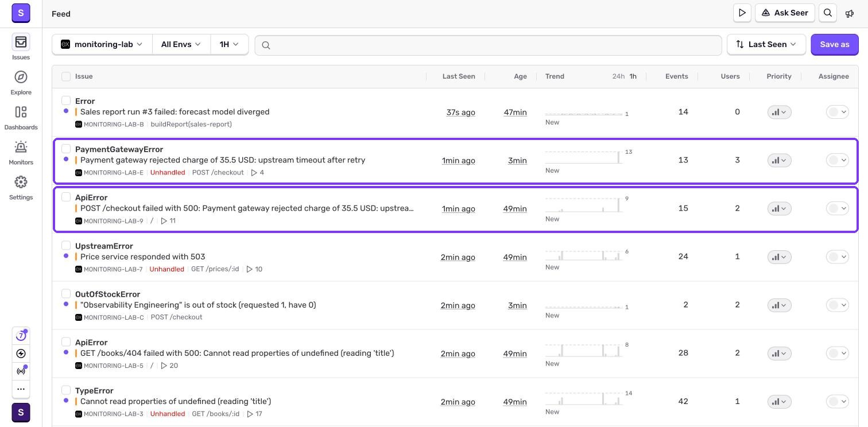Click the megaphone feedback icon
The image size is (868, 427).
tap(850, 13)
